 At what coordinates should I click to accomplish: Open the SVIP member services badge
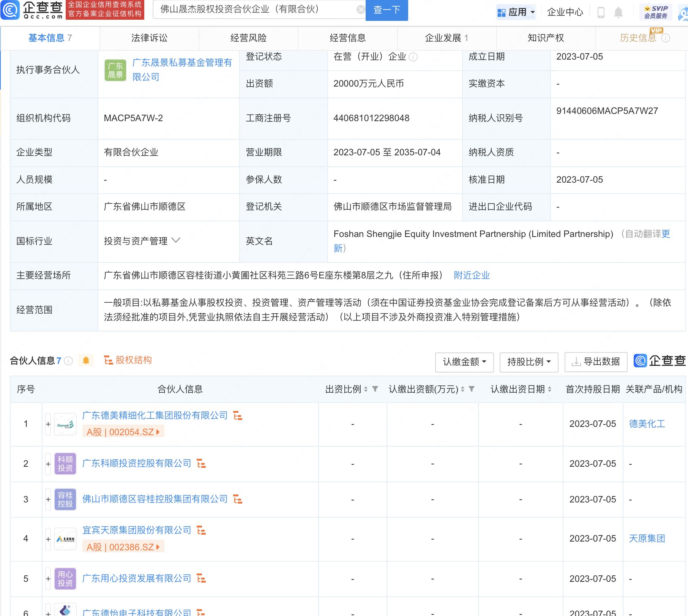click(656, 12)
